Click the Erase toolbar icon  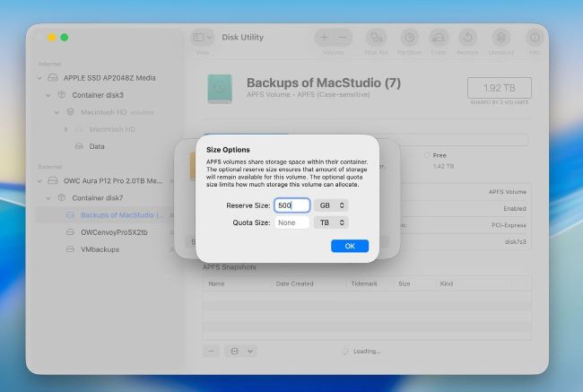[439, 39]
